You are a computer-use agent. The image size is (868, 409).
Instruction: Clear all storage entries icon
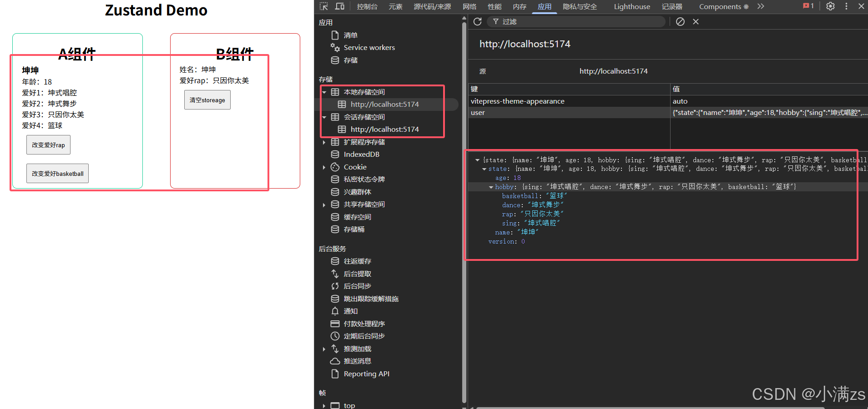point(680,21)
